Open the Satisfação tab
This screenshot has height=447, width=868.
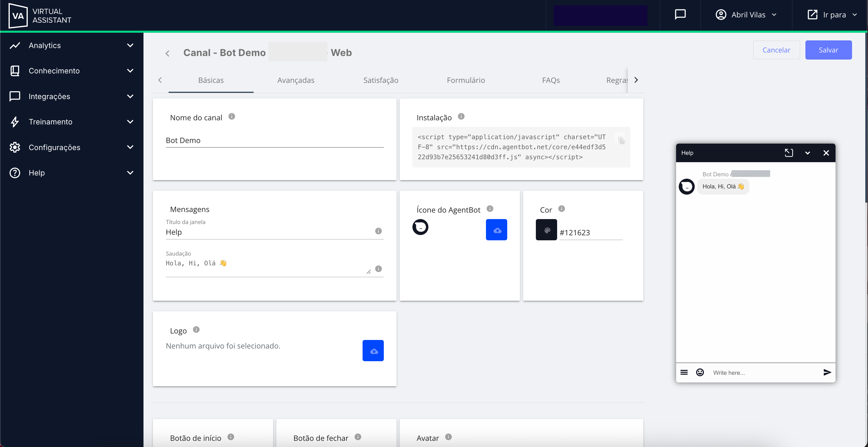point(381,80)
